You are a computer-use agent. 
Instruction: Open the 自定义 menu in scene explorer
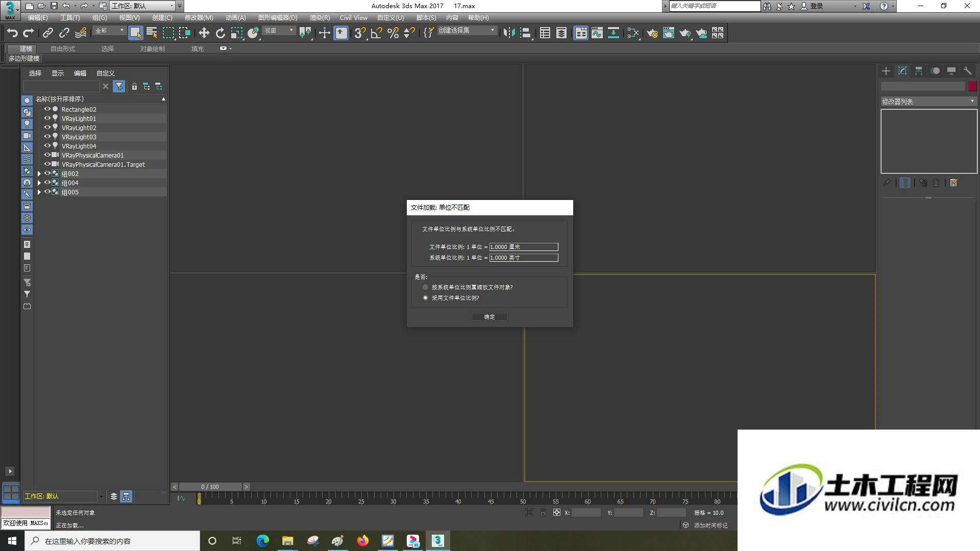[106, 73]
